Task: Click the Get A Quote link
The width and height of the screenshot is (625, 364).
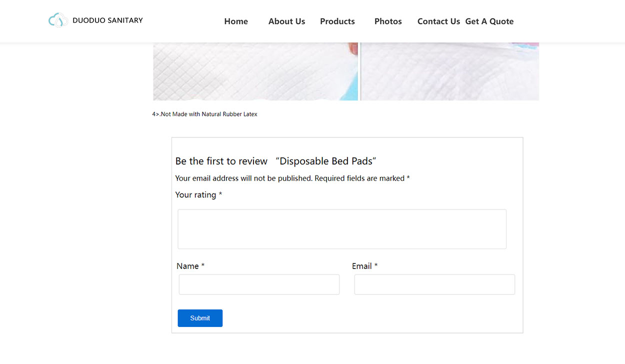Action: (x=489, y=21)
